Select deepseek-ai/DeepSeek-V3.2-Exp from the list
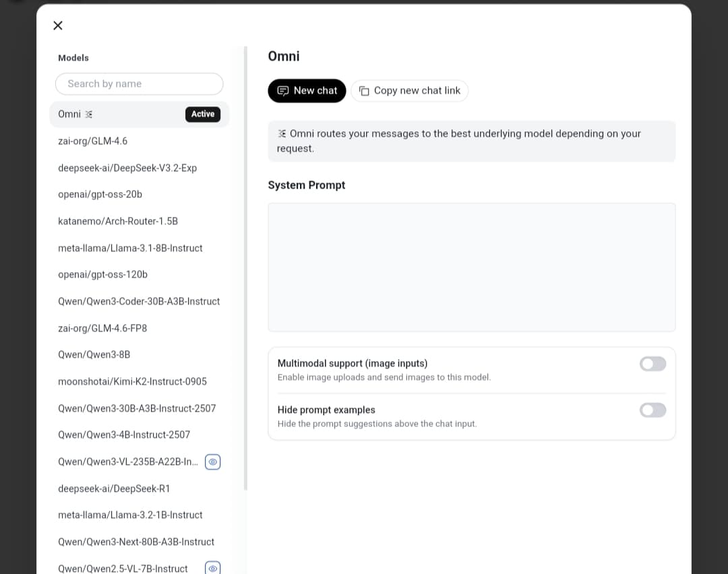Screen dimensions: 728x574 (x=127, y=168)
